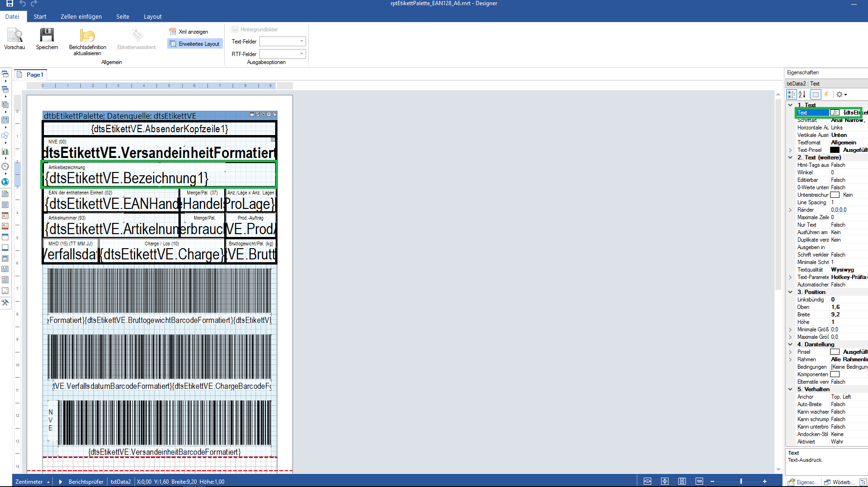Open the Wörterbuch panel tab

(x=840, y=482)
